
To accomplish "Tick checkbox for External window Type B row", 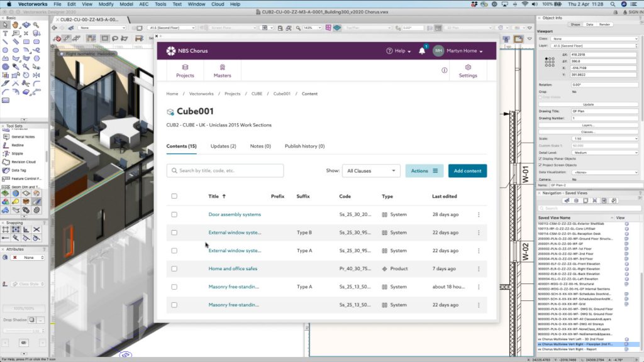I will point(174,233).
